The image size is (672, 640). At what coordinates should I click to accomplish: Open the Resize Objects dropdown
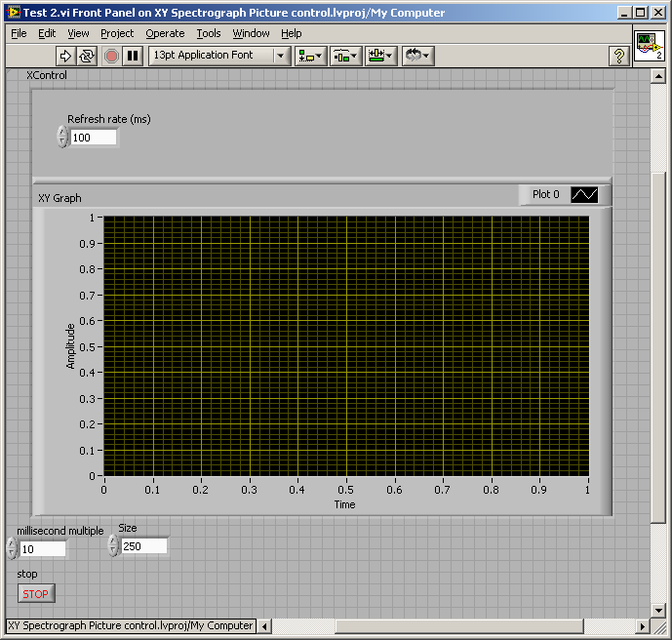pyautogui.click(x=381, y=56)
